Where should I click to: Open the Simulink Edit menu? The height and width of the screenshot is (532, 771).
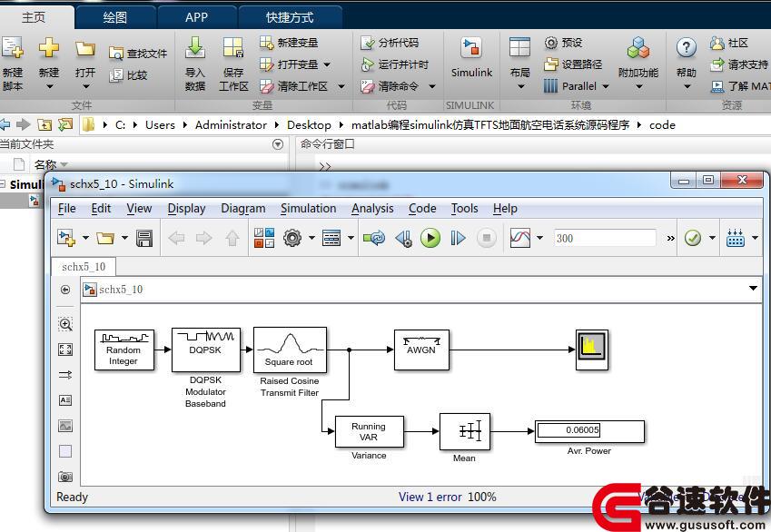tap(101, 209)
